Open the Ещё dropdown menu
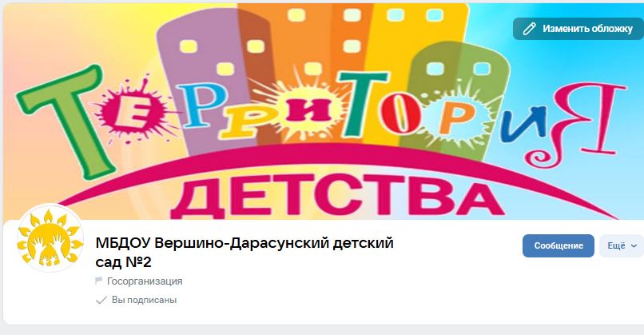 click(622, 245)
